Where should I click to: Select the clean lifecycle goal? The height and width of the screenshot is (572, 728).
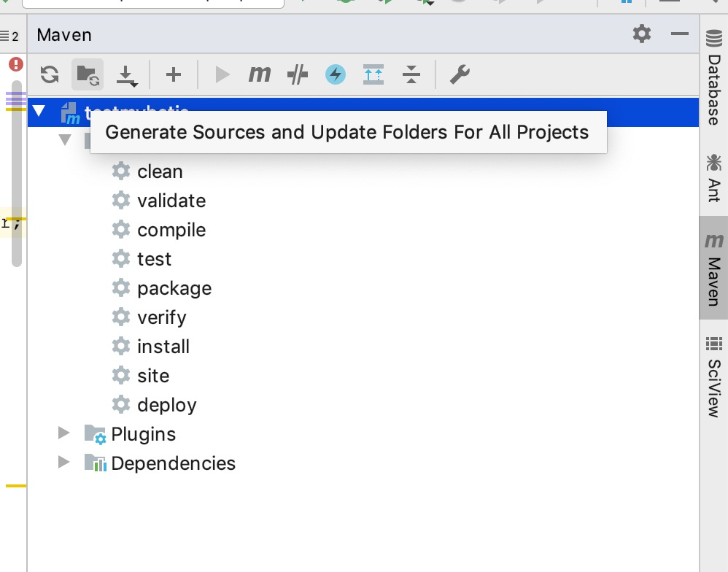click(x=160, y=171)
